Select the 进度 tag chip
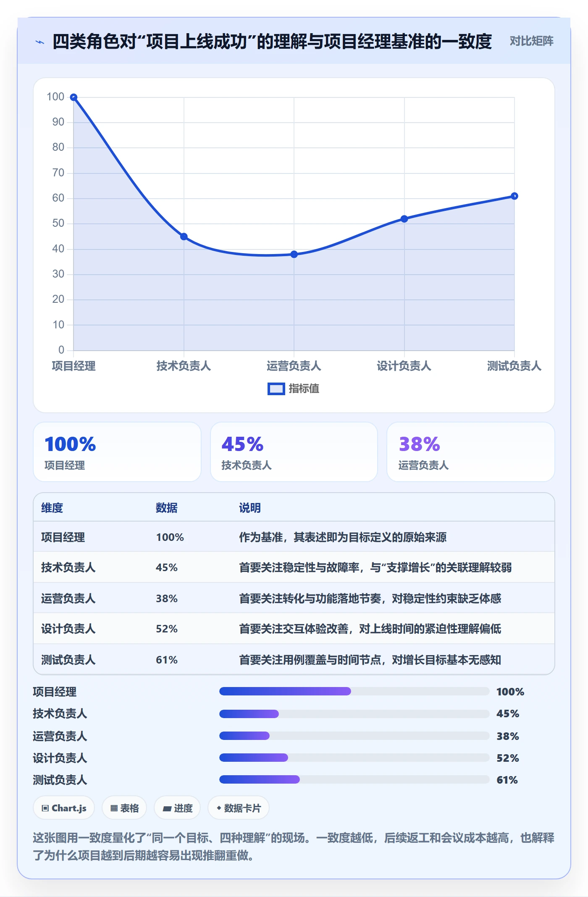 (177, 808)
